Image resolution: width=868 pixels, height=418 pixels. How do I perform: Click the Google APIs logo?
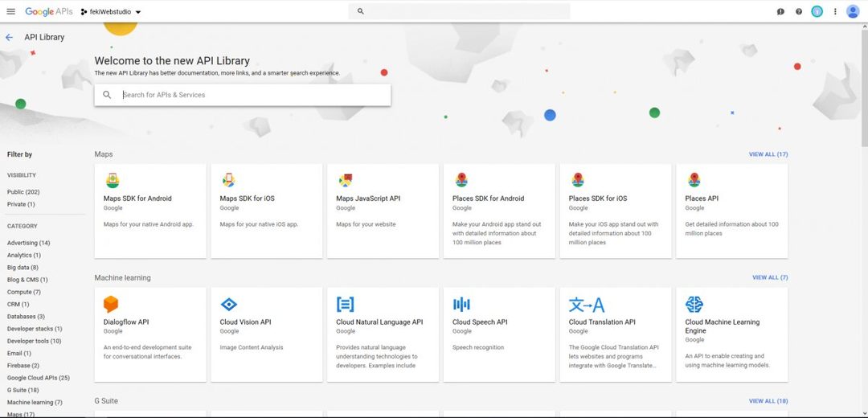(49, 11)
